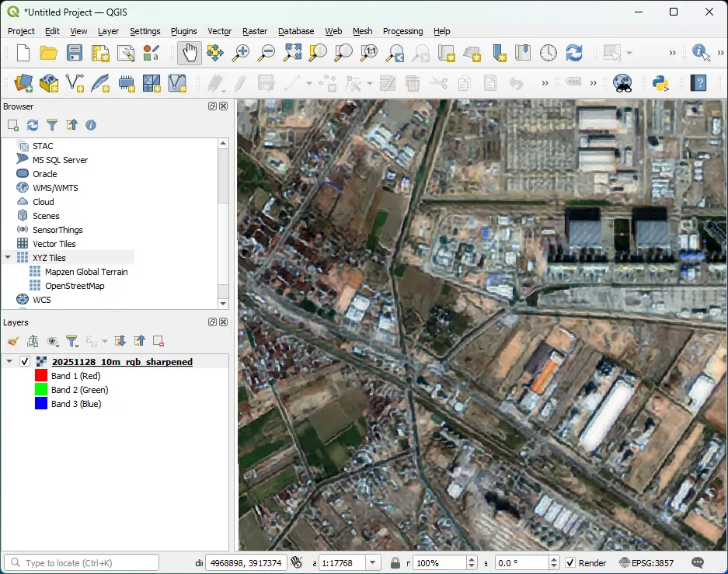Image resolution: width=728 pixels, height=574 pixels.
Task: Open the map scale dropdown
Action: [x=371, y=562]
